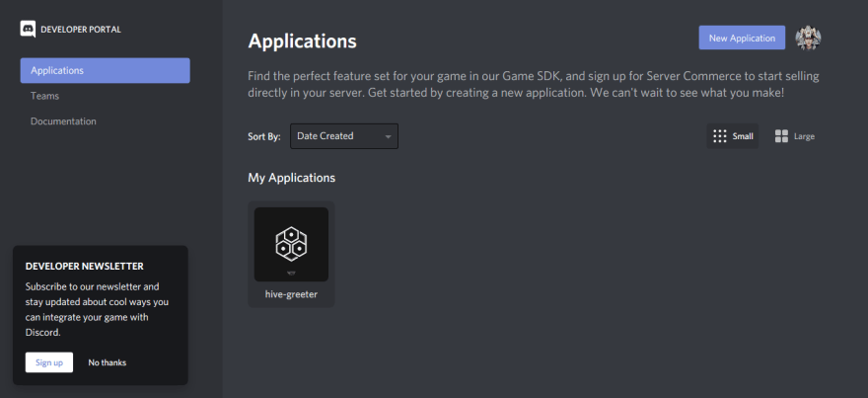The image size is (868, 398).
Task: Switch to Large view layout
Action: 794,136
